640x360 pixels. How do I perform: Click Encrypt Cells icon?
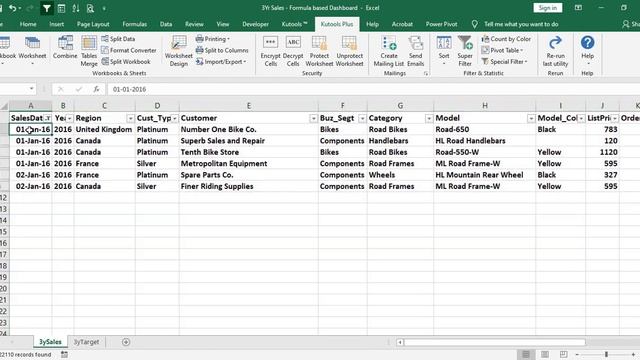(x=270, y=51)
